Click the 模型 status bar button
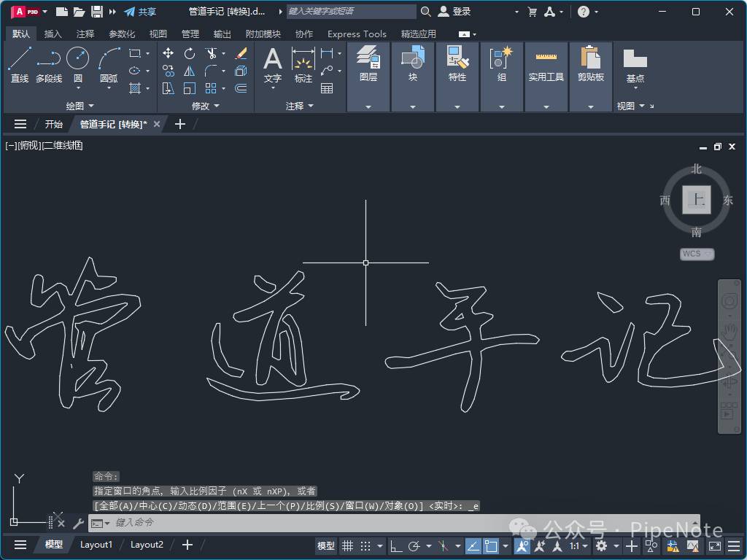747x560 pixels. (326, 545)
